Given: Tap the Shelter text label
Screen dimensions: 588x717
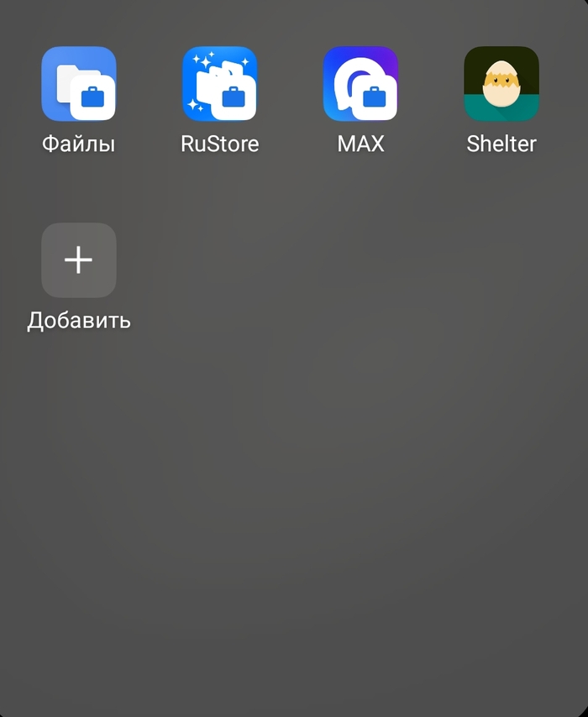Looking at the screenshot, I should point(501,144).
